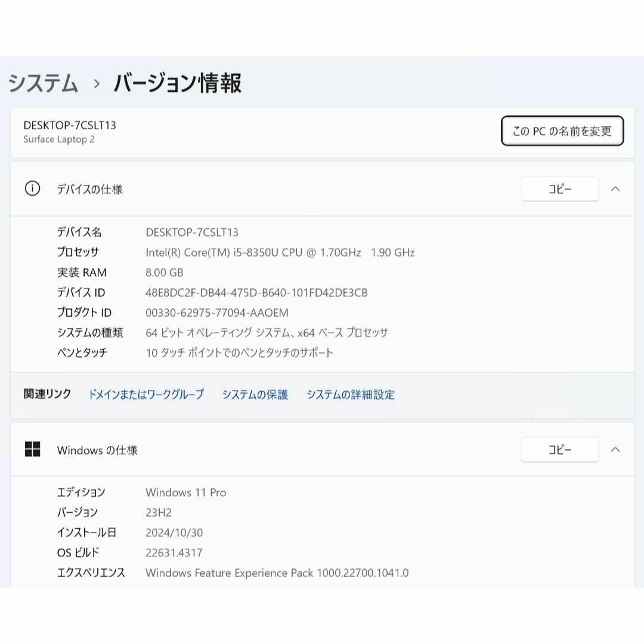Select the プロダクト ID label
The height and width of the screenshot is (644, 644).
[84, 312]
